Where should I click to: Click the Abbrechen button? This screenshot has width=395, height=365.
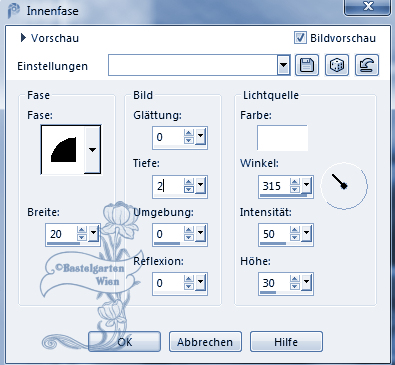pos(205,342)
